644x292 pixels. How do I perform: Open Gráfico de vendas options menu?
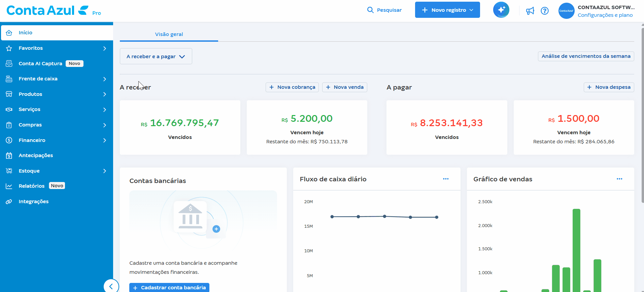(619, 179)
